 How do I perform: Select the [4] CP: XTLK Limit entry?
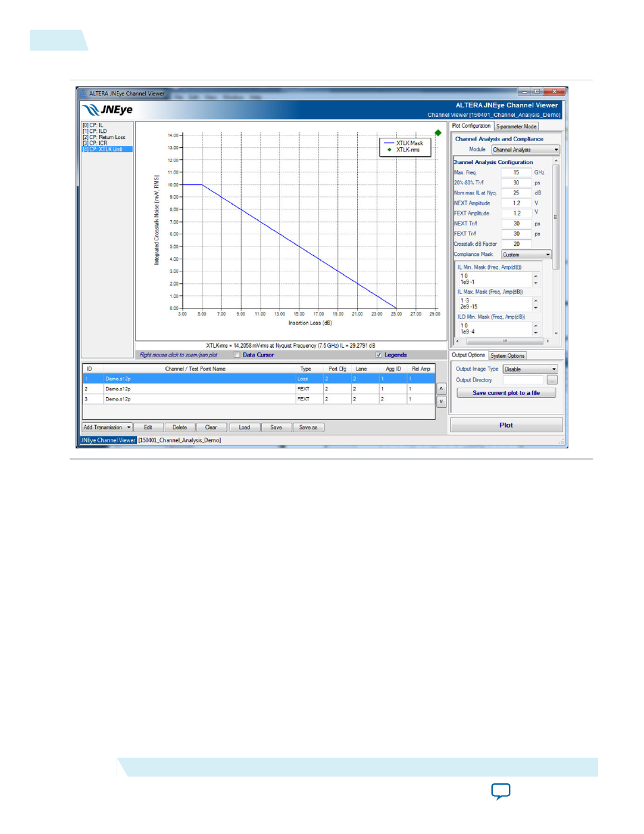pyautogui.click(x=107, y=149)
